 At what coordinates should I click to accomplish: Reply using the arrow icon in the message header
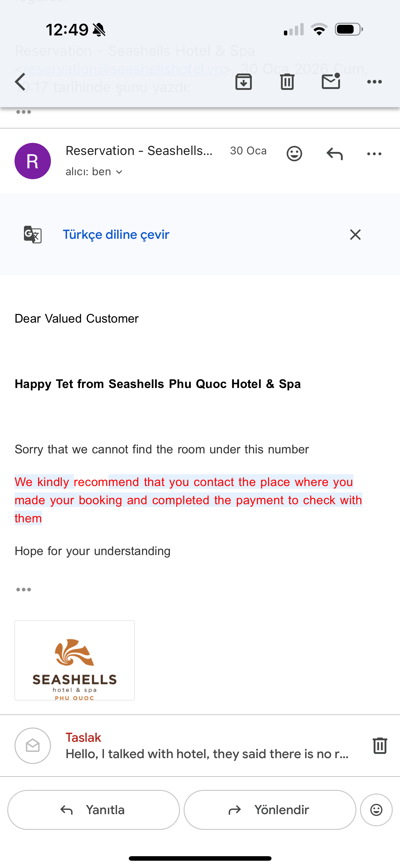335,154
